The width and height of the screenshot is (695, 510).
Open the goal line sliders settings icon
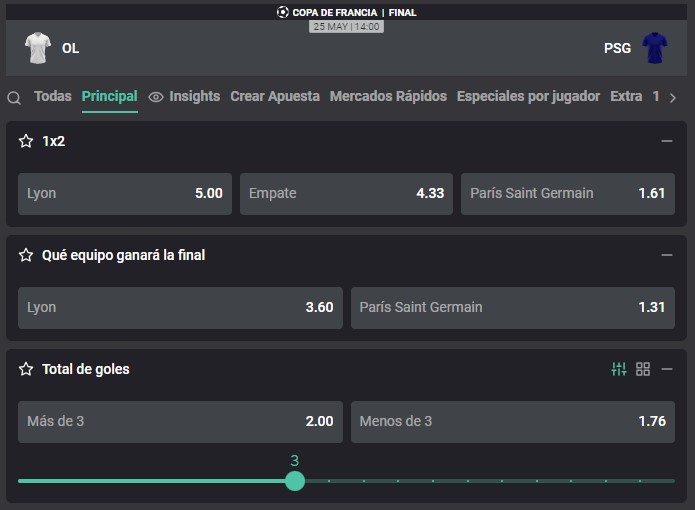click(619, 369)
